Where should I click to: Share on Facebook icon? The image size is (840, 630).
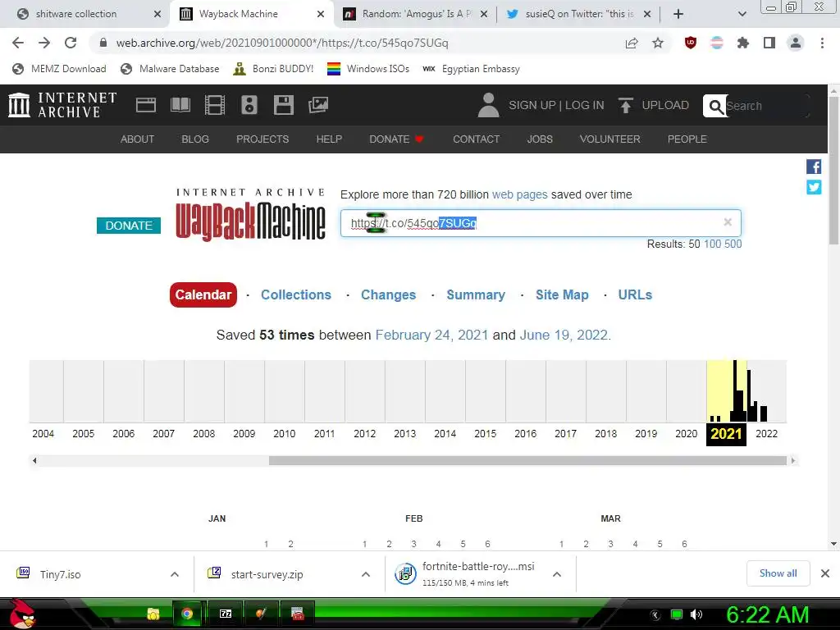coord(814,167)
